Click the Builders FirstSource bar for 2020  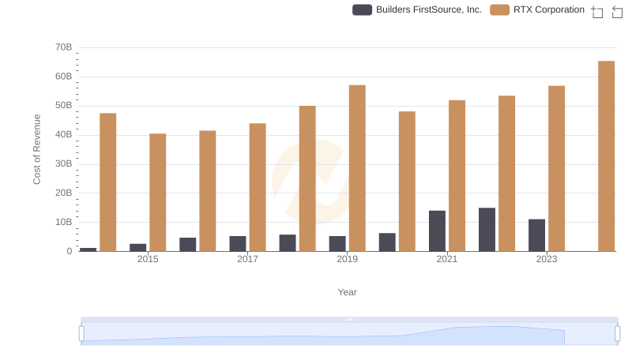point(387,242)
